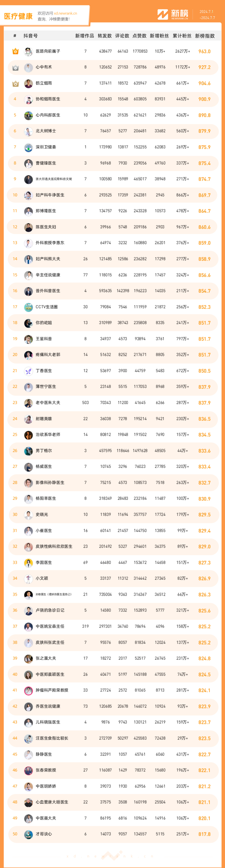Select the 新榜指数 column header
Image resolution: width=225 pixels, height=868 pixels.
click(205, 36)
